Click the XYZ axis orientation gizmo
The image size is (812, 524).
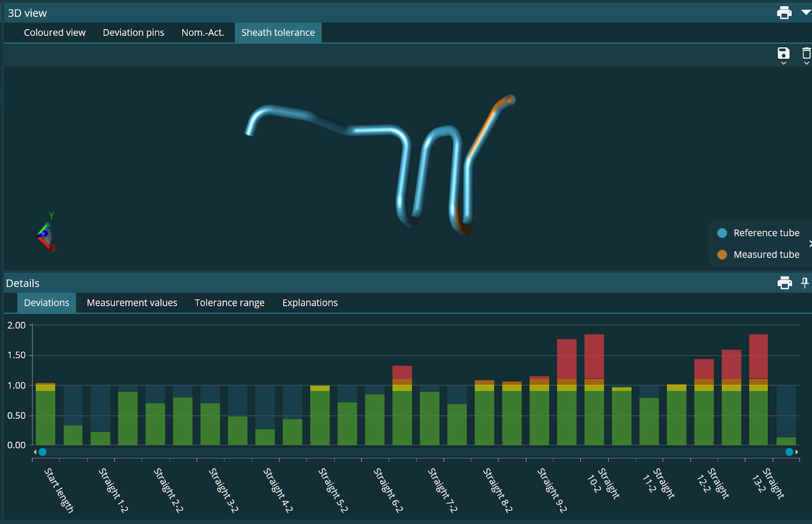click(46, 233)
